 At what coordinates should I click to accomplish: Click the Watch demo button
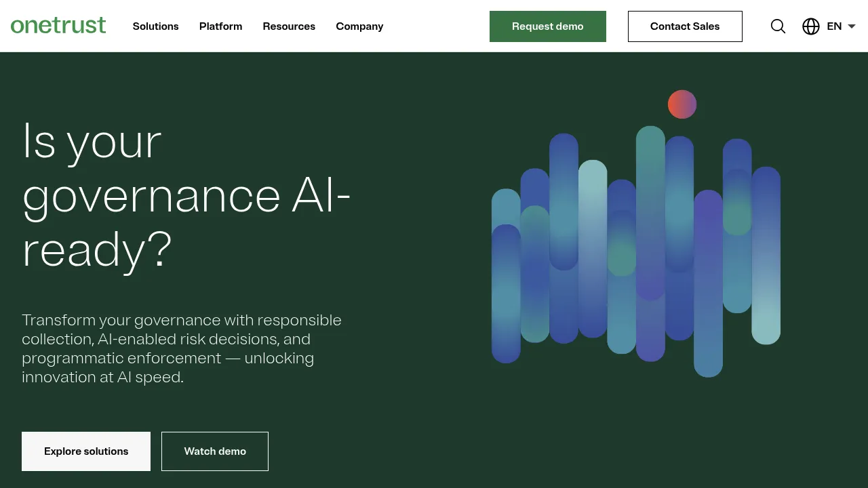tap(215, 451)
